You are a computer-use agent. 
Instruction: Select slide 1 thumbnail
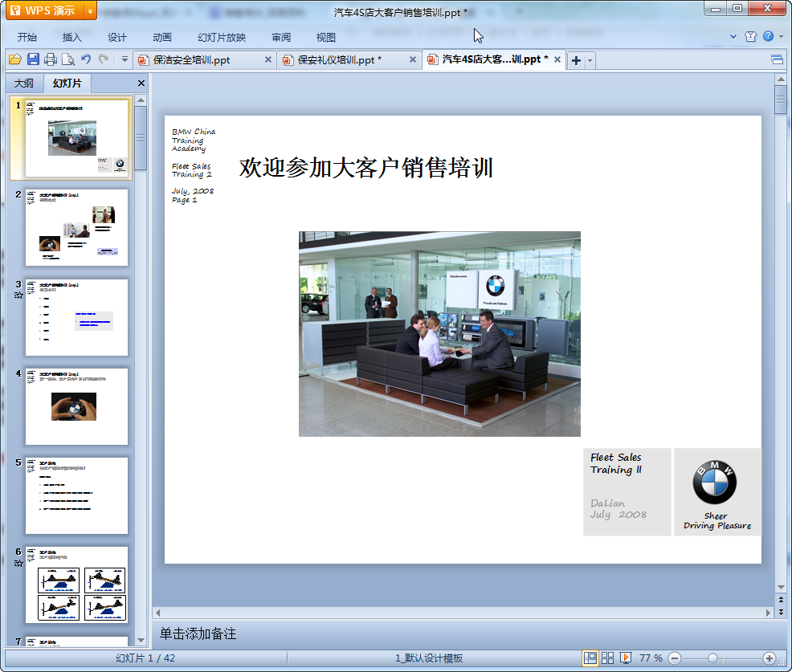77,138
